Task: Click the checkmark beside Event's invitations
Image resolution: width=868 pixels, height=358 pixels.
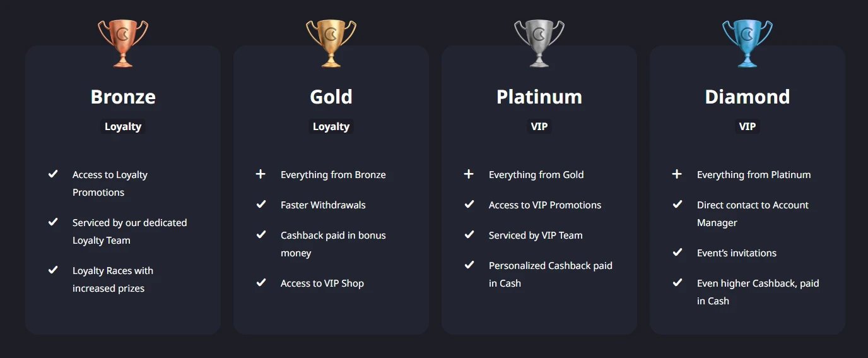Action: point(677,252)
